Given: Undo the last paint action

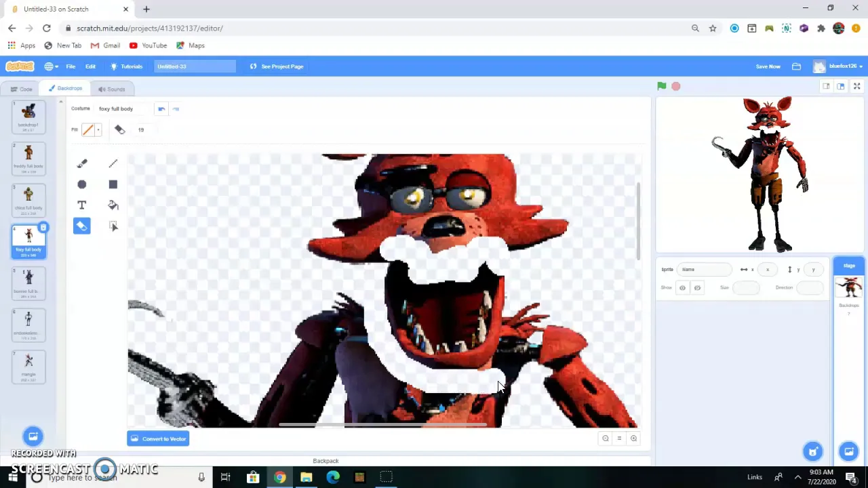Looking at the screenshot, I should pos(161,108).
